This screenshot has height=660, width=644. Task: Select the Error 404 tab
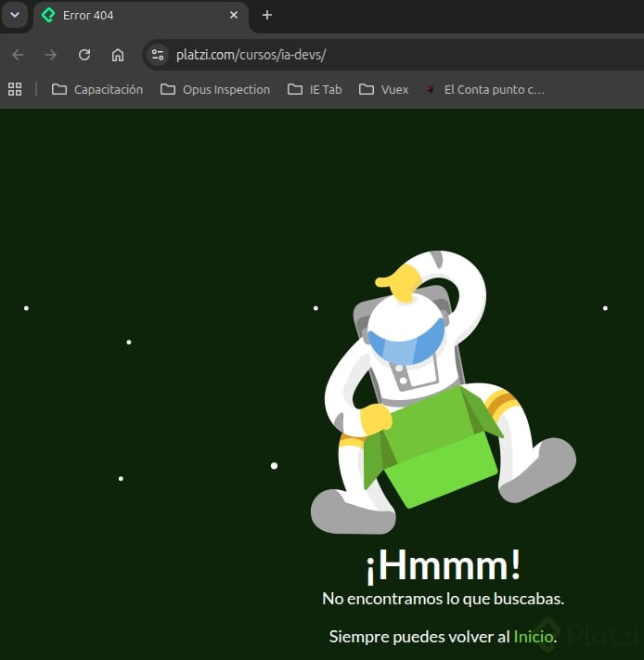pyautogui.click(x=140, y=16)
